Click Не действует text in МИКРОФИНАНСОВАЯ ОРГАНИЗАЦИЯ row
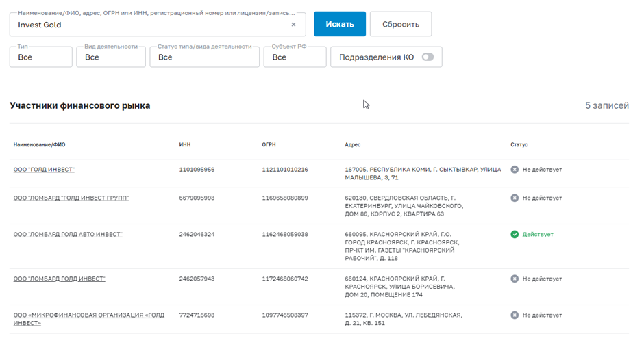The image size is (644, 349). (x=542, y=315)
